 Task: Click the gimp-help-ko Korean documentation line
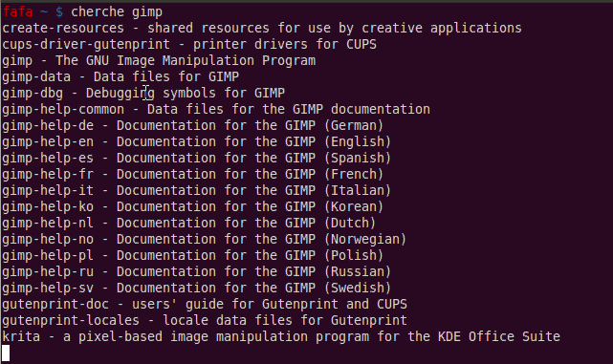click(x=193, y=206)
